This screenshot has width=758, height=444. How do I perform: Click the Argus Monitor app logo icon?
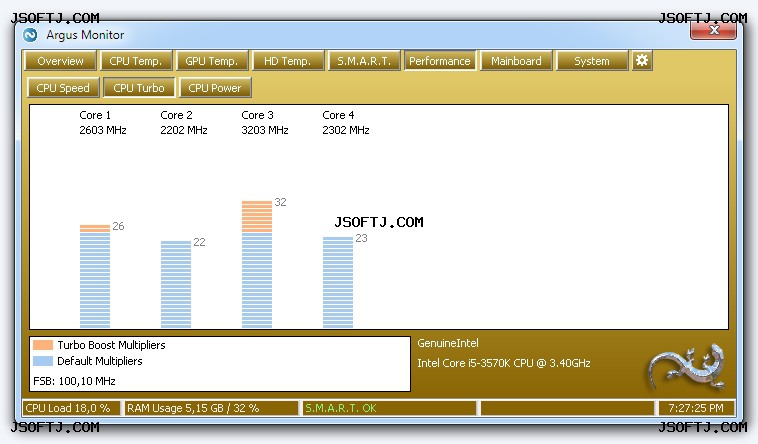pyautogui.click(x=30, y=35)
